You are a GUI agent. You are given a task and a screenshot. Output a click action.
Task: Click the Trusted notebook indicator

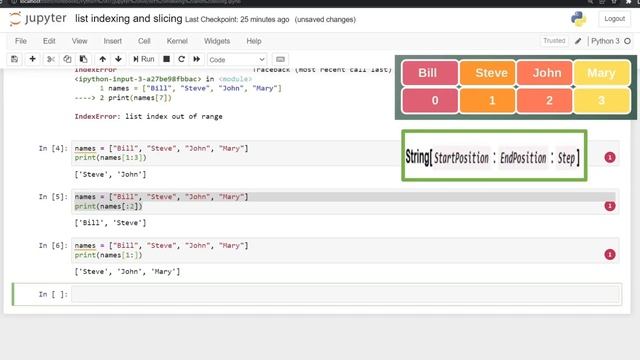pos(554,41)
